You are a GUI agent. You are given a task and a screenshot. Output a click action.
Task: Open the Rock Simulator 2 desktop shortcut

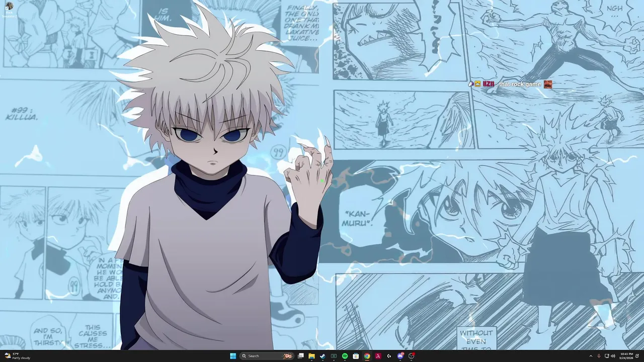click(9, 9)
